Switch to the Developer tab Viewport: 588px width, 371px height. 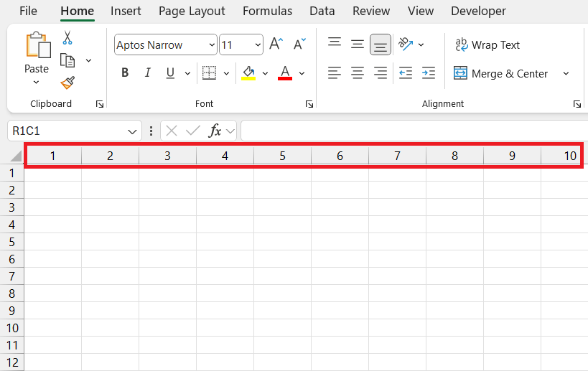point(478,11)
